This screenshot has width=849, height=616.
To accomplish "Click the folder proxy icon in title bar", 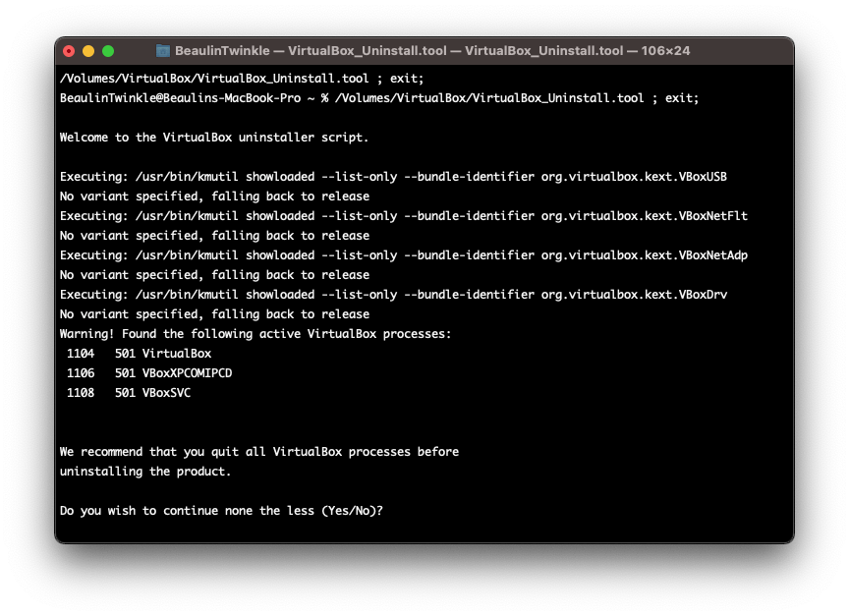I will [162, 51].
